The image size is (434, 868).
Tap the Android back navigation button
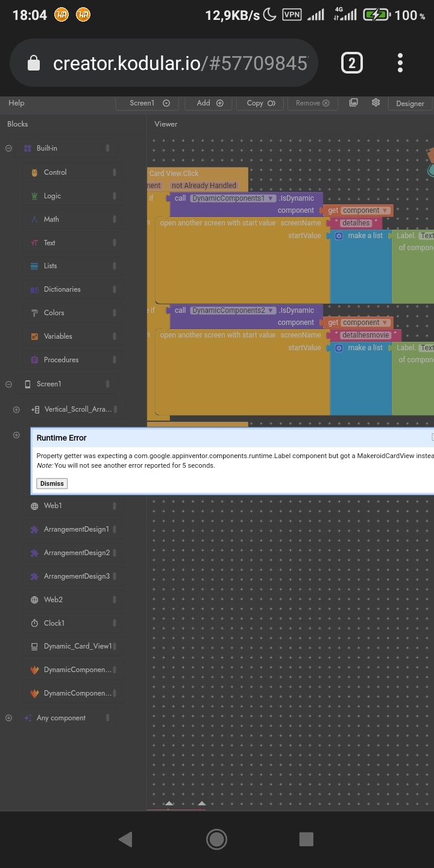point(125,839)
